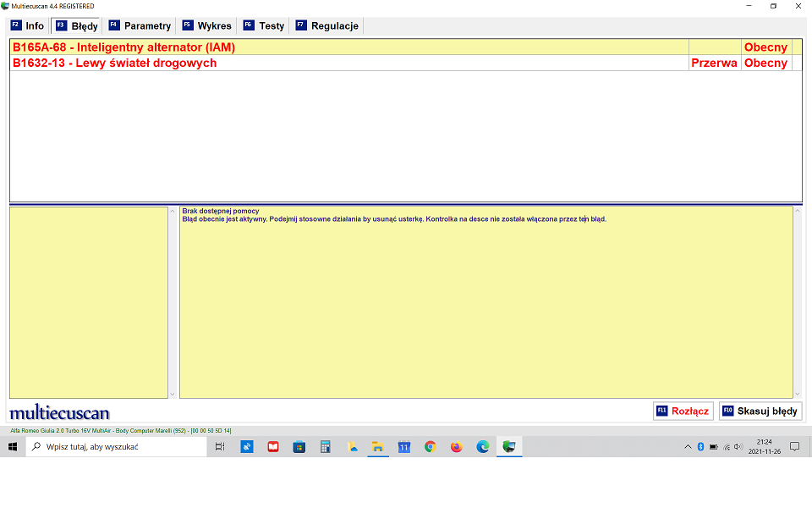Click scroll-up arrow of help text panel
The image size is (812, 508).
pos(798,211)
